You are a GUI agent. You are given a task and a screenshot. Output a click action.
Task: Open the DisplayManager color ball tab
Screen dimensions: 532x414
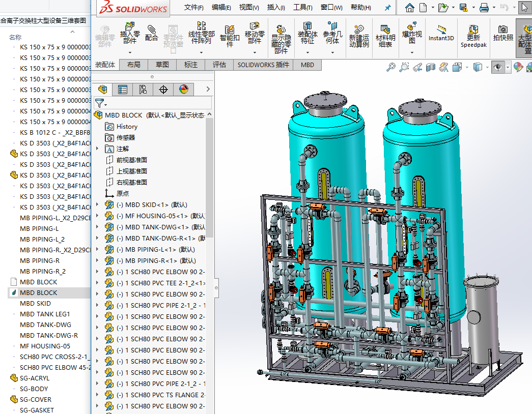[x=184, y=90]
